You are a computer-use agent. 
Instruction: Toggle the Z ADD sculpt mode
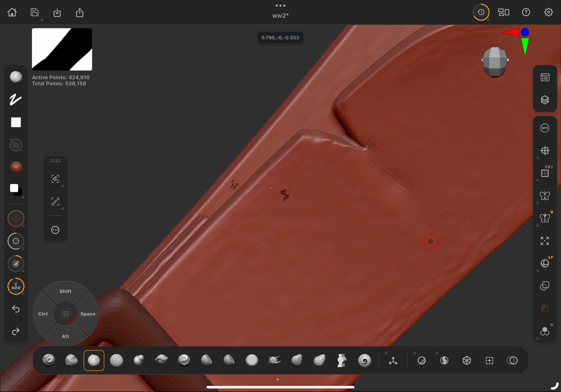coord(16,286)
